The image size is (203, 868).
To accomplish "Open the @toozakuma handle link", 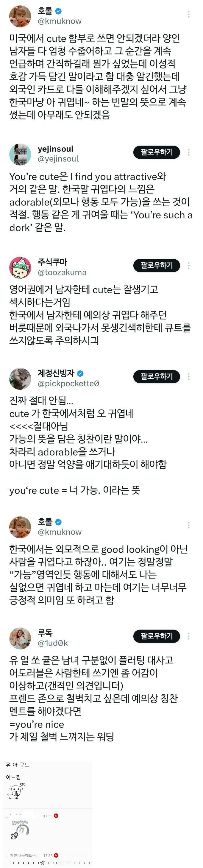I will (x=62, y=272).
